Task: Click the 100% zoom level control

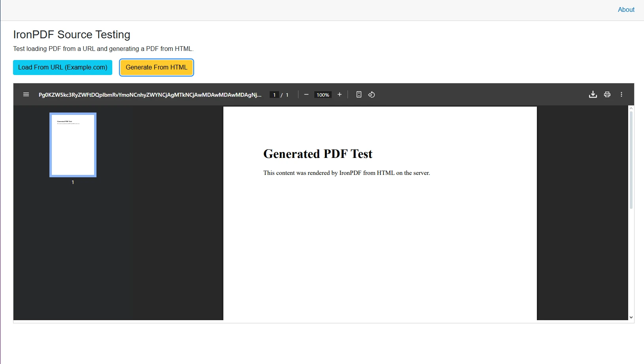Action: pyautogui.click(x=323, y=94)
